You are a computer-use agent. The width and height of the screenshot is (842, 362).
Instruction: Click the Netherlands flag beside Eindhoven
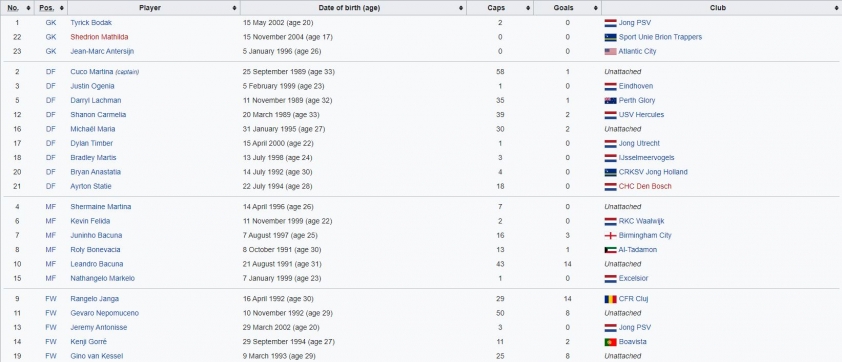(x=610, y=86)
